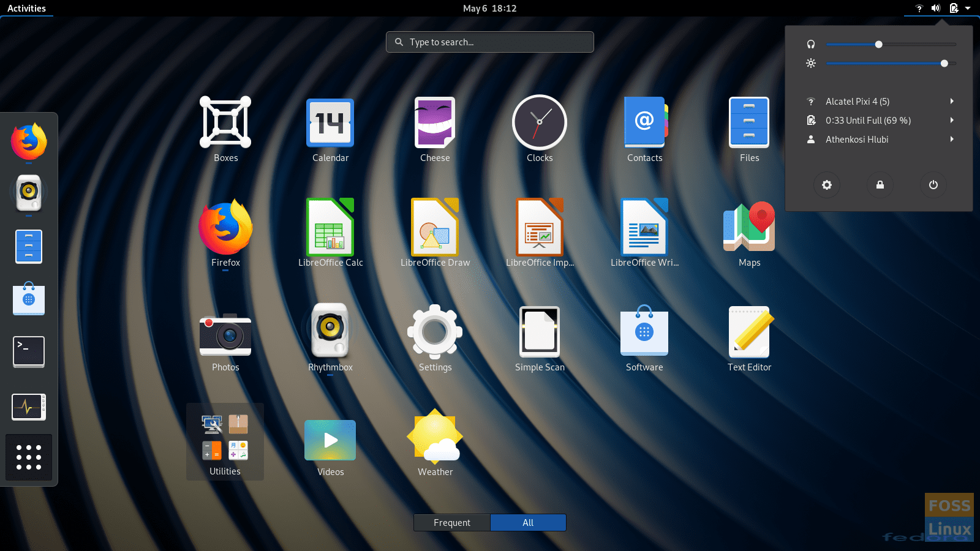Image resolution: width=980 pixels, height=551 pixels.
Task: Adjust the screen brightness slider
Action: click(x=944, y=63)
